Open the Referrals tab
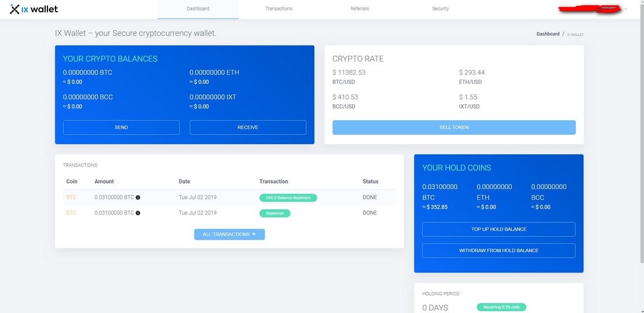This screenshot has height=313, width=644. tap(359, 9)
